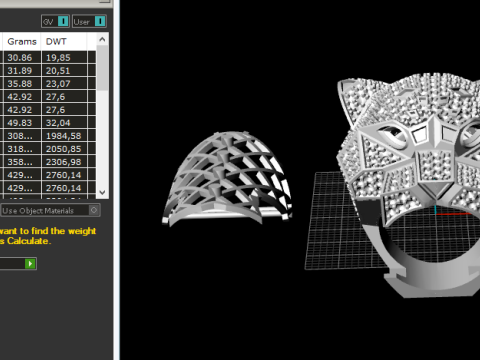This screenshot has height=360, width=480.
Task: Toggle the GV switch
Action: [55, 22]
